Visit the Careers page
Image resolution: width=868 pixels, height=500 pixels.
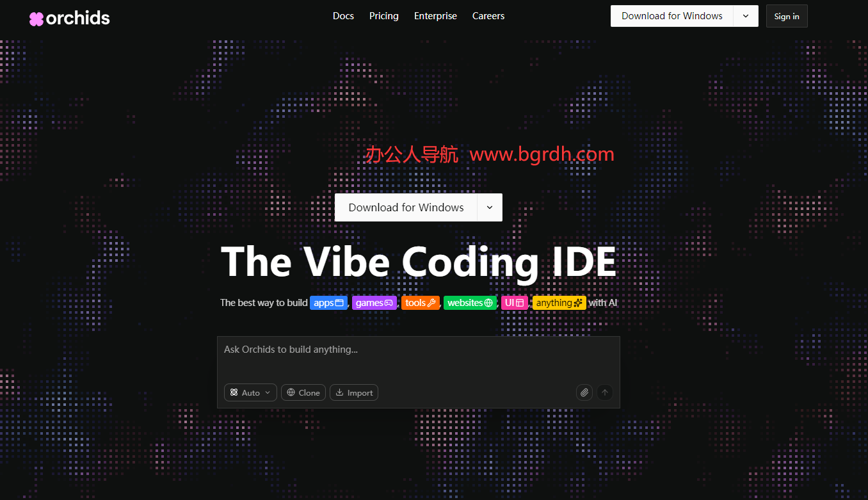[x=488, y=16]
